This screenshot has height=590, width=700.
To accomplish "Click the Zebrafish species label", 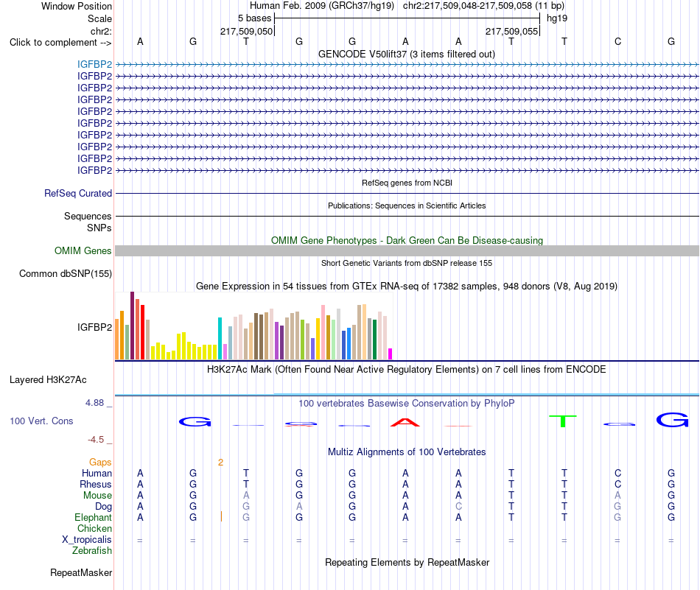I will point(92,551).
